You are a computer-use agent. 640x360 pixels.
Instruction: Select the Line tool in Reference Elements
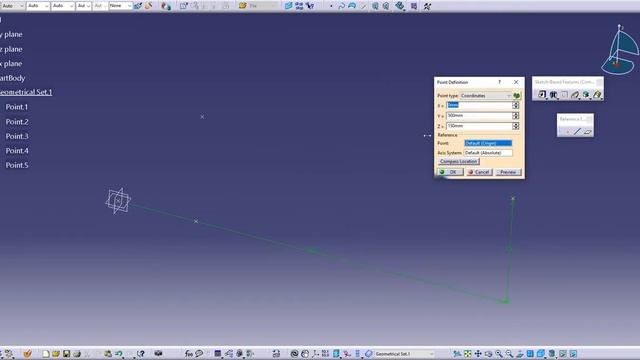point(577,131)
